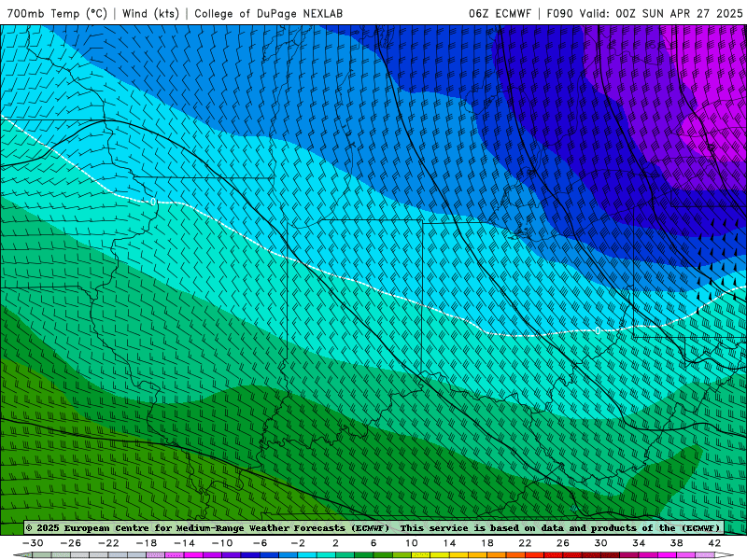Click the '34' color scale label
This screenshot has height=560, width=747.
(x=639, y=543)
